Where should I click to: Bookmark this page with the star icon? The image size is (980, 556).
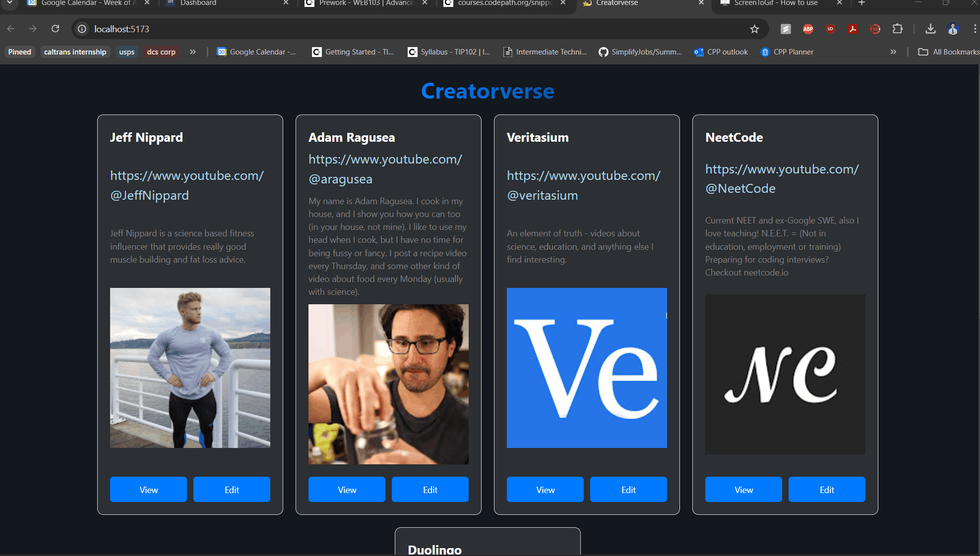tap(754, 29)
